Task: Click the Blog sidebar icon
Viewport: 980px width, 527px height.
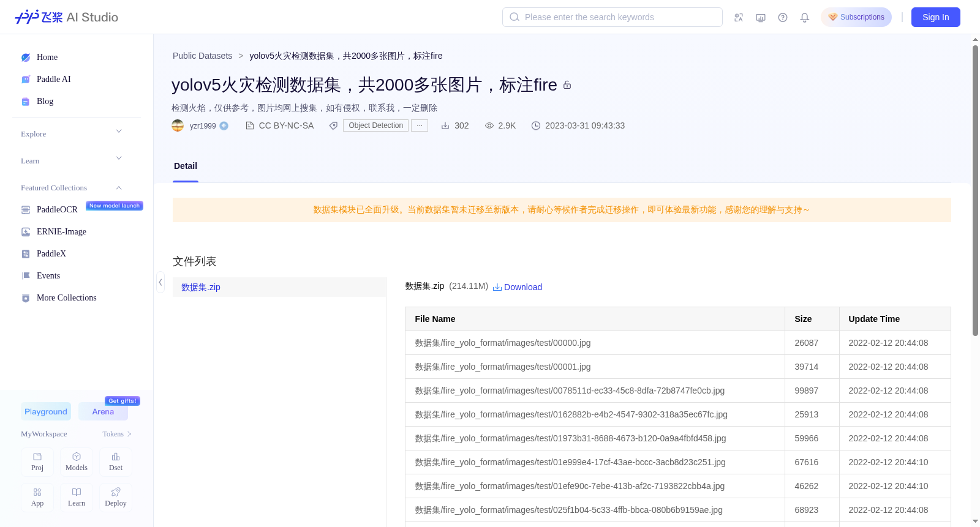Action: click(x=26, y=102)
